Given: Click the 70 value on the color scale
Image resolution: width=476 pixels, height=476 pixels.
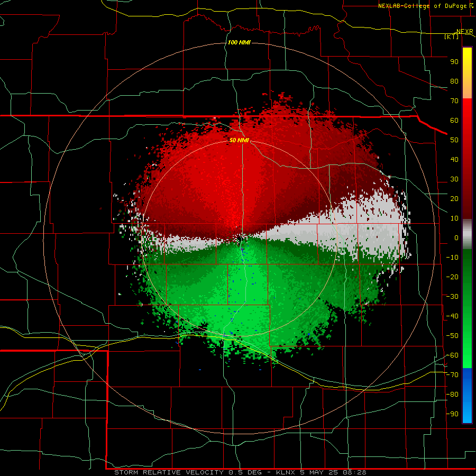Looking at the screenshot, I should (x=454, y=101).
